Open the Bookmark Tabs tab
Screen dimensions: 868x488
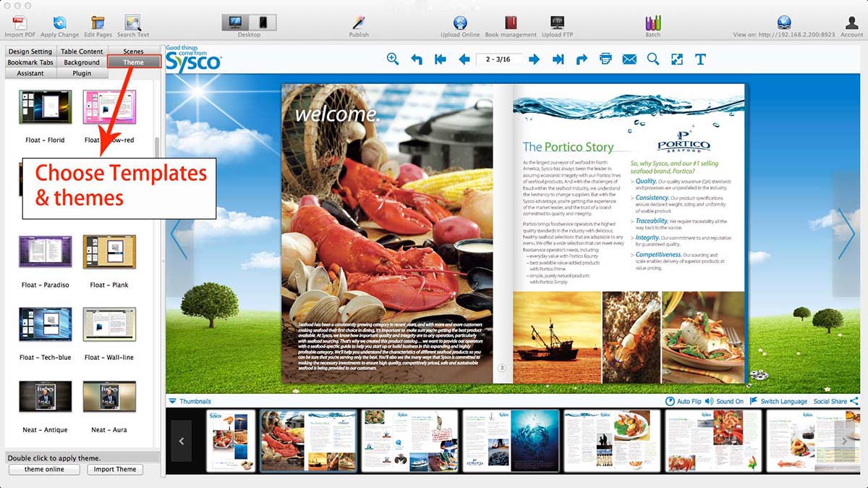30,62
